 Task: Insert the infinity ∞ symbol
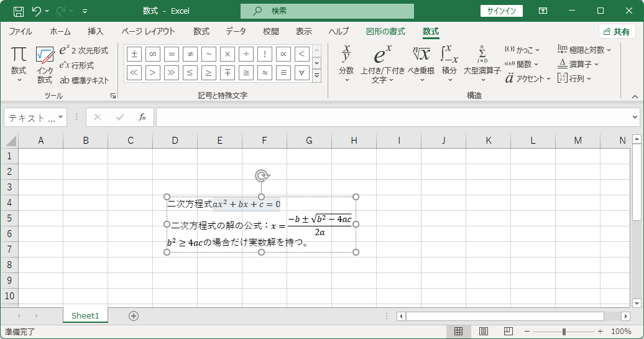coord(152,54)
